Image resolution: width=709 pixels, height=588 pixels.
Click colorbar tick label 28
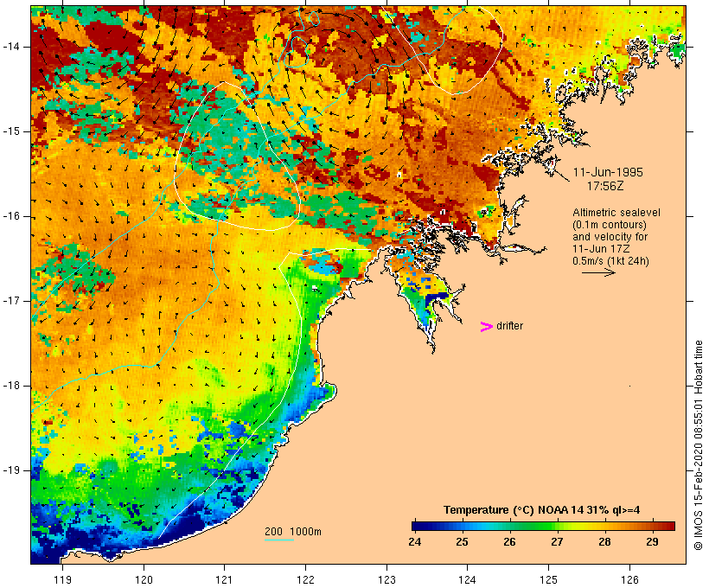pos(604,542)
